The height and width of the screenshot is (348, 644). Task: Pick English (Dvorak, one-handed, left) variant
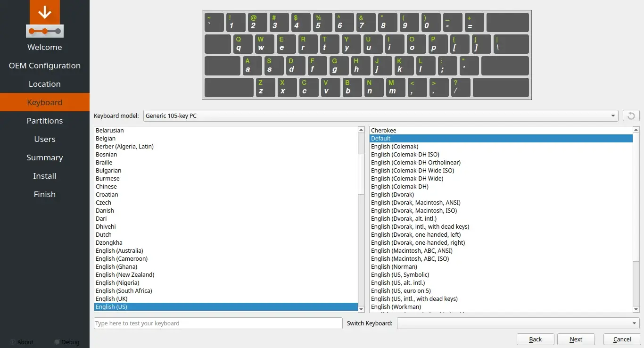click(501, 234)
